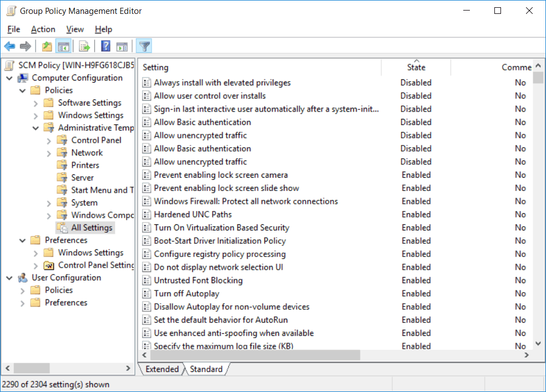Expand the Control Panel tree node

pyautogui.click(x=49, y=140)
